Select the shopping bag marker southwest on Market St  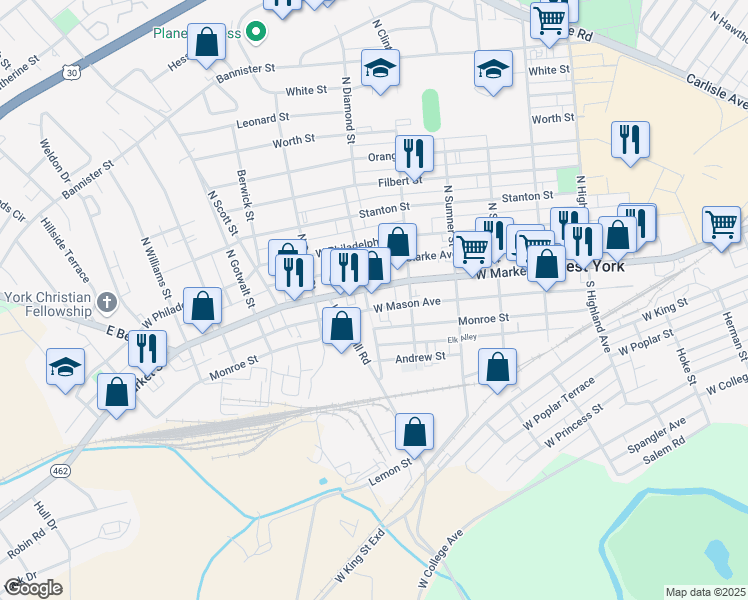[116, 393]
